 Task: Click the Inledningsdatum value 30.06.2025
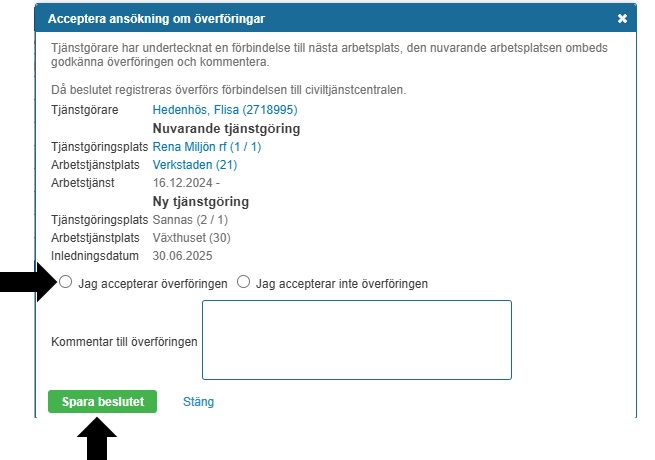point(182,255)
